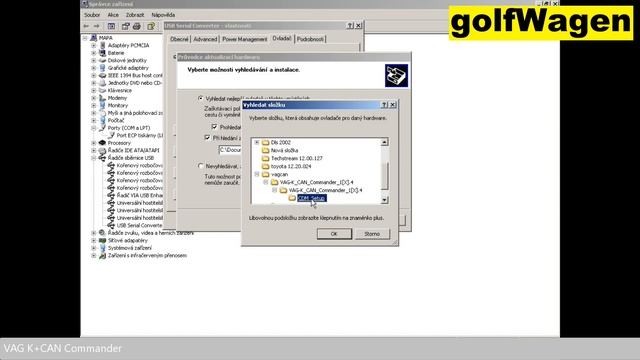This screenshot has width=640, height=360.
Task: Collapse the Řadiče sběrnice USB node
Action: click(x=94, y=158)
